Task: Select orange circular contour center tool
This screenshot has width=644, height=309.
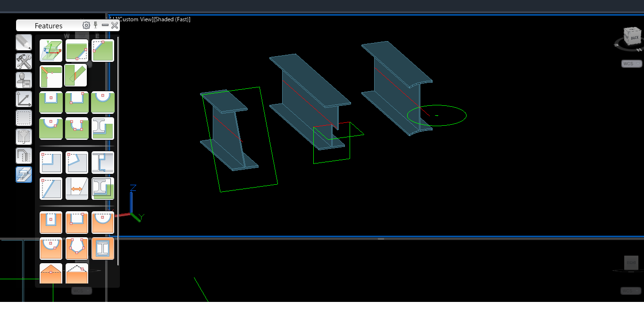Action: tap(103, 223)
